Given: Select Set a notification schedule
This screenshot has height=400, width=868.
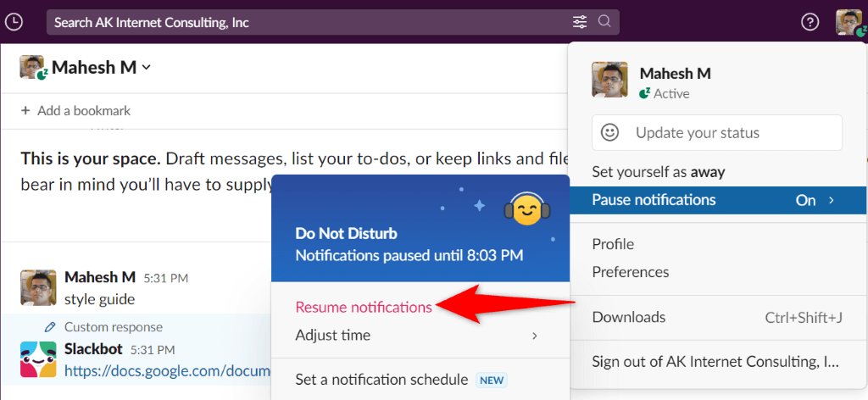Looking at the screenshot, I should (x=381, y=380).
